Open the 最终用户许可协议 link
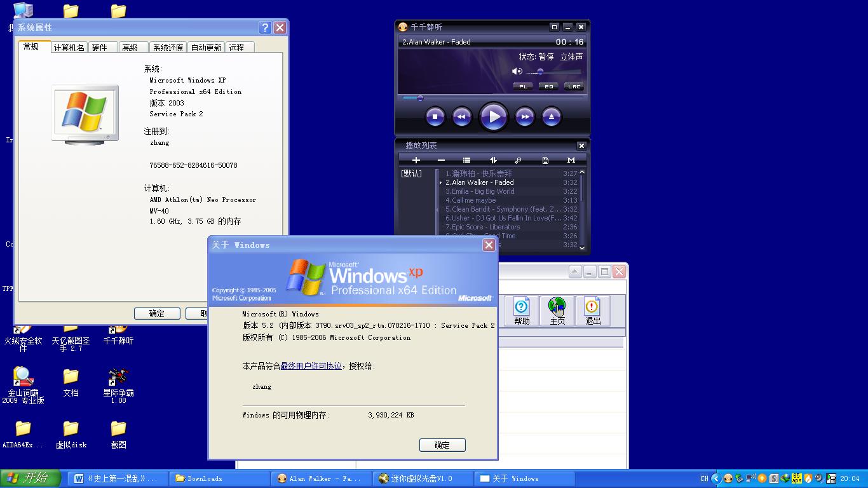868x488 pixels. tap(312, 367)
